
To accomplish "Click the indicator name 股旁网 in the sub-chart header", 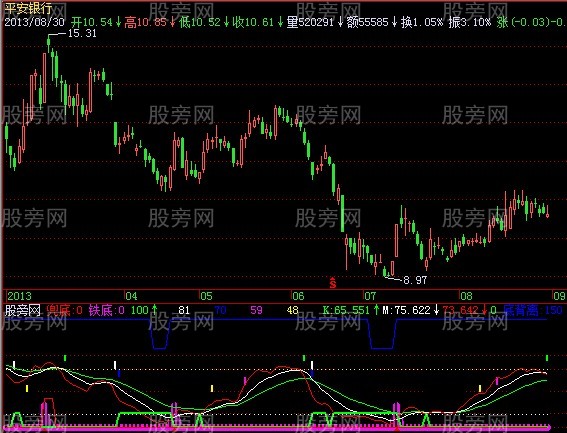I will [22, 310].
